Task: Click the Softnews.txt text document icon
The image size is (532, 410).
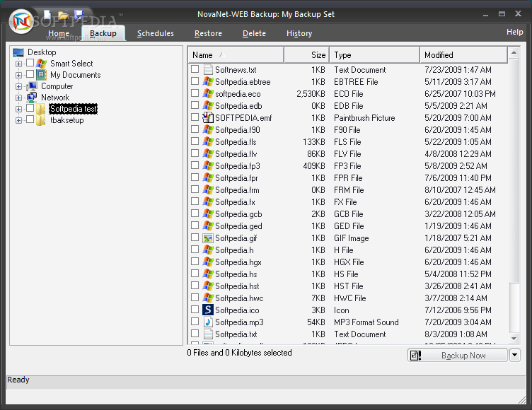Action: coord(208,69)
